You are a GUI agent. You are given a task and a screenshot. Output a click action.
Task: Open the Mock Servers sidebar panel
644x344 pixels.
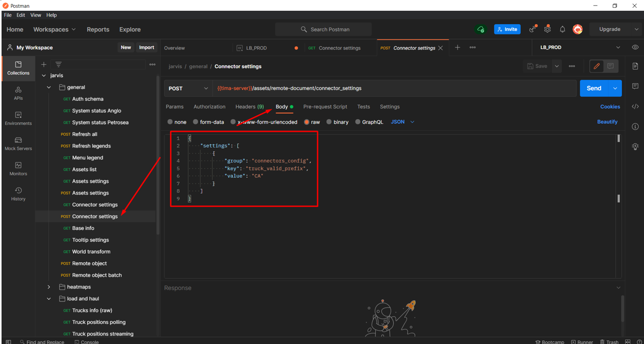[18, 143]
